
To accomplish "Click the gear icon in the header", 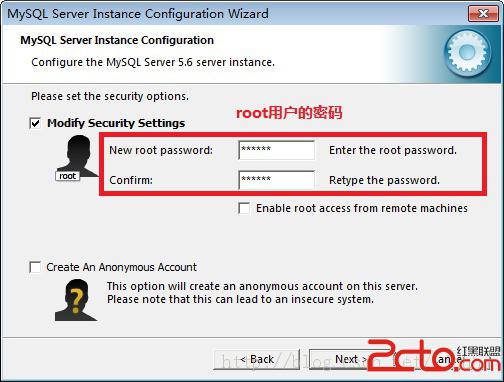I will tap(467, 53).
